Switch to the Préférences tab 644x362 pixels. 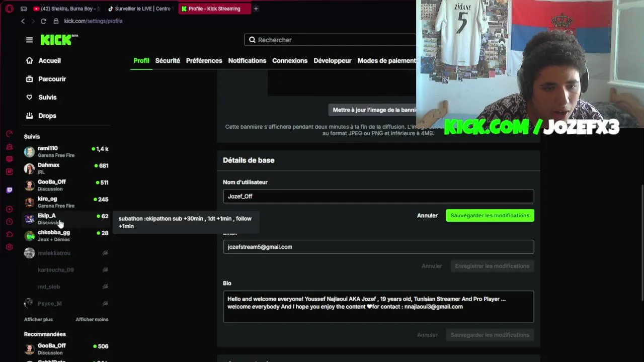[x=204, y=60]
